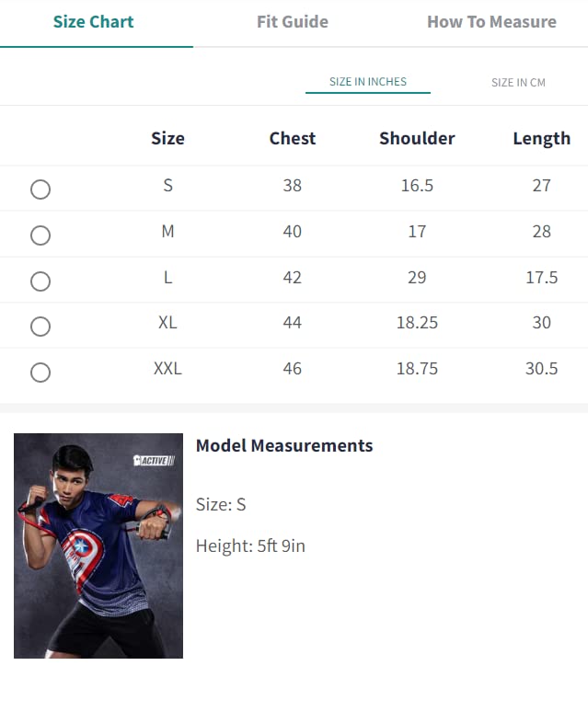Click the Model Measurements heading
Image resolution: width=588 pixels, height=723 pixels.
[284, 446]
